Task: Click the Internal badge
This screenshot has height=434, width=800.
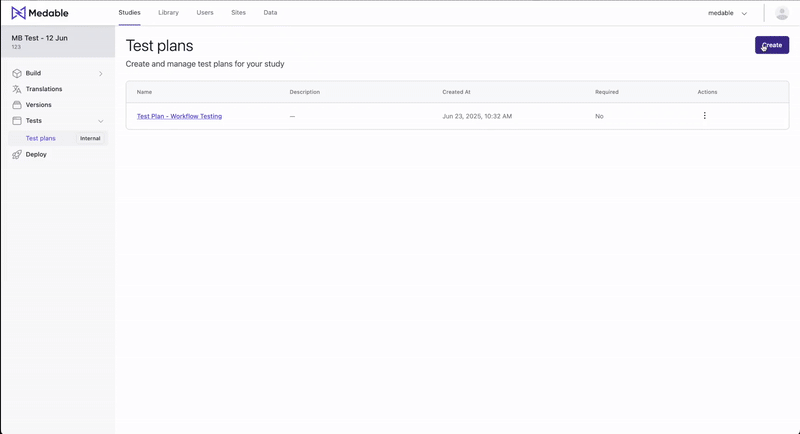Action: pos(90,138)
